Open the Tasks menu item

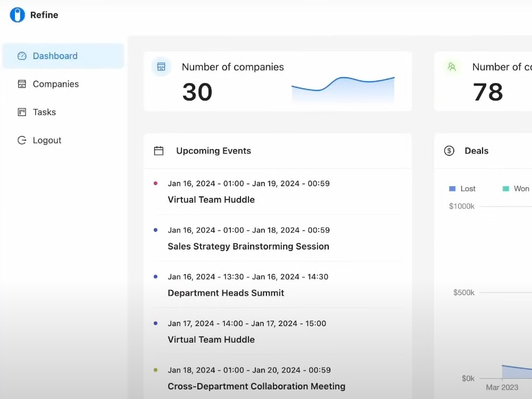(x=63, y=112)
